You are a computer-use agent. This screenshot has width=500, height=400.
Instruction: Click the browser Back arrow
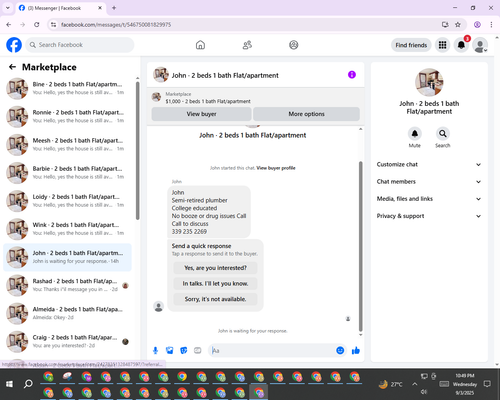click(9, 25)
